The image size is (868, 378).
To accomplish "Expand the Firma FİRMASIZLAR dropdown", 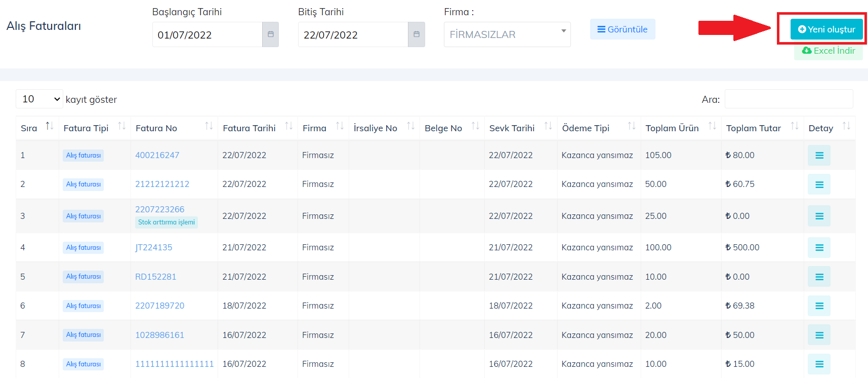I will (507, 34).
